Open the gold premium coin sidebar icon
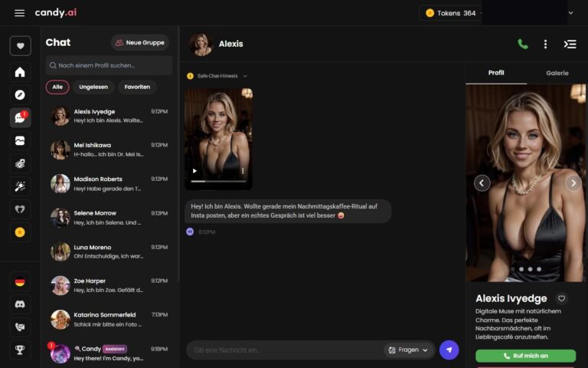This screenshot has height=368, width=588. 20,232
